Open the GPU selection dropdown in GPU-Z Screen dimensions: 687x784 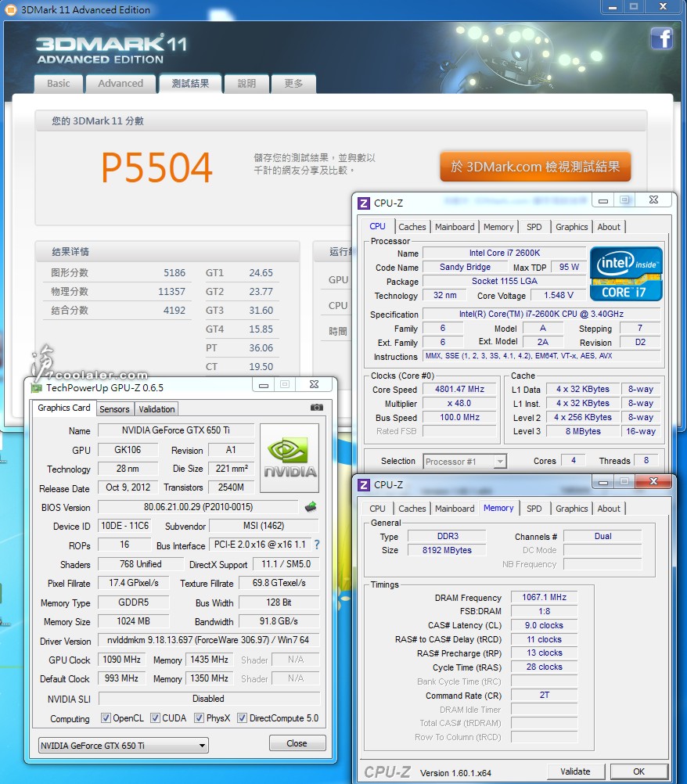(x=124, y=746)
